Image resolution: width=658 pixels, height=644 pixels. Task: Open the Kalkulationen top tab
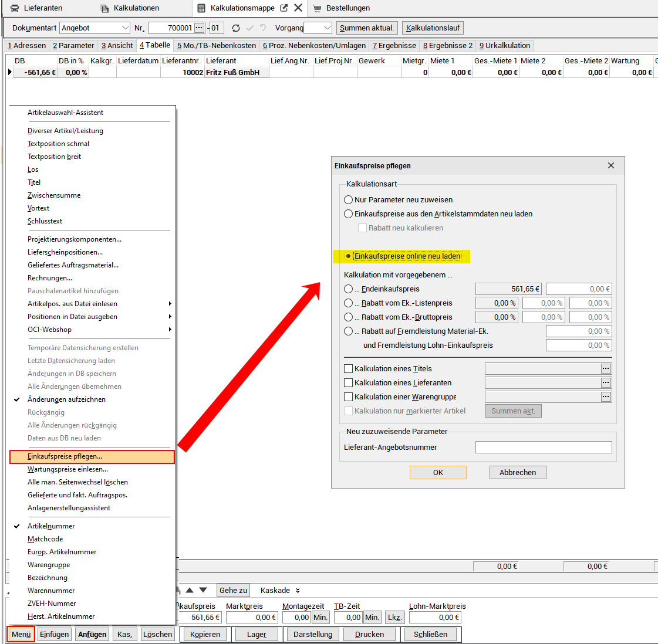[130, 8]
